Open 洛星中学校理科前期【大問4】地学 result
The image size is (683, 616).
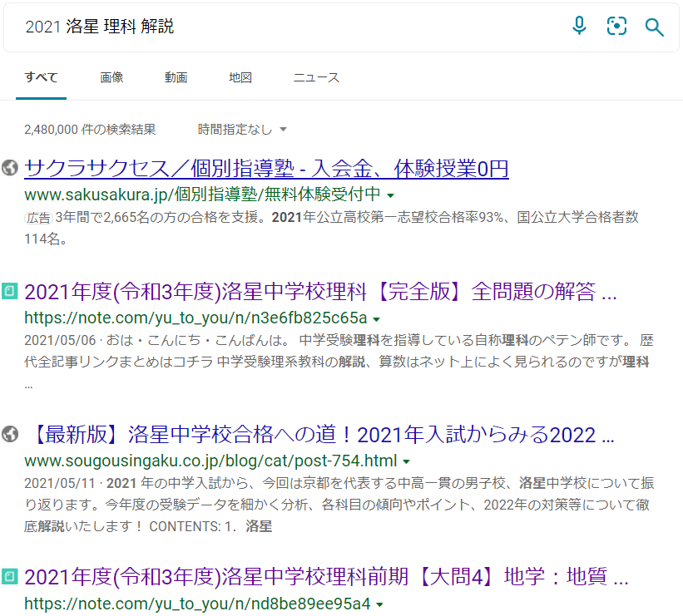[327, 577]
